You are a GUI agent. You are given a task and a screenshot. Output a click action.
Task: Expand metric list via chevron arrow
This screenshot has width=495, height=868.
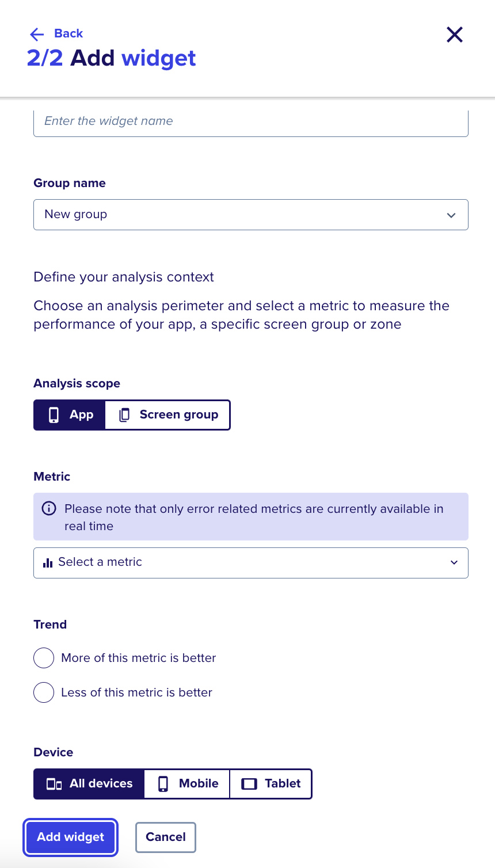(454, 562)
